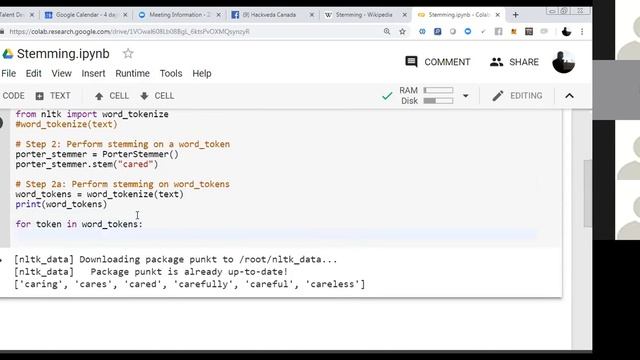The image size is (640, 360).
Task: Click the RAM usage bar
Action: pos(438,90)
